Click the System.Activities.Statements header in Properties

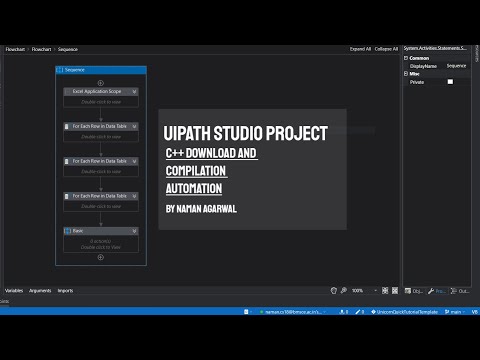tap(435, 48)
